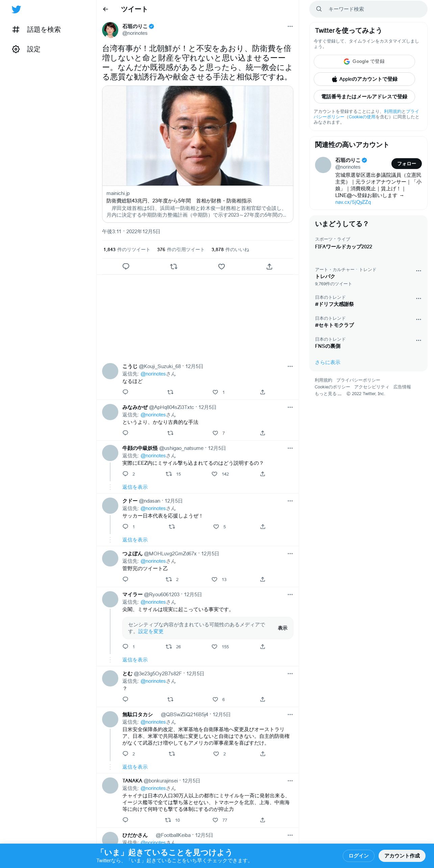Open the mainichi.jp article card image
Screen dimensions: 434x868
pyautogui.click(x=198, y=136)
